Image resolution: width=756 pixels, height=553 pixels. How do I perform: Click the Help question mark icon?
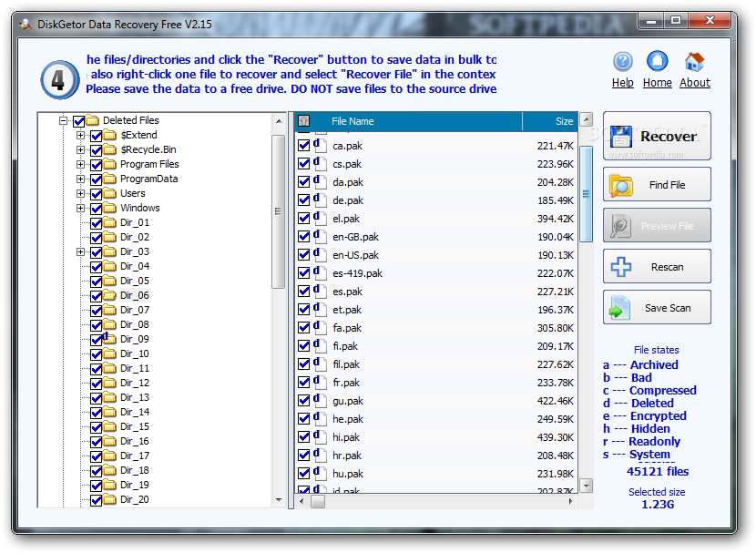tap(622, 62)
